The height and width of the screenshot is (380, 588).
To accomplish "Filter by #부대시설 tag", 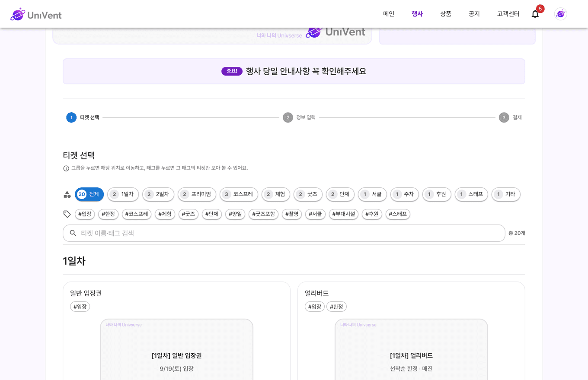I will coord(344,214).
